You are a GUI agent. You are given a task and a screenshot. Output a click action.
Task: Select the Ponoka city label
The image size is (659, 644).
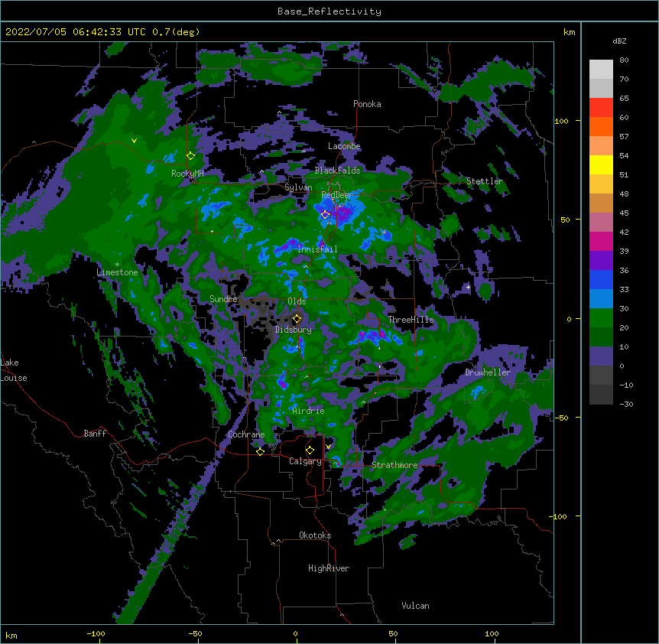click(x=367, y=104)
